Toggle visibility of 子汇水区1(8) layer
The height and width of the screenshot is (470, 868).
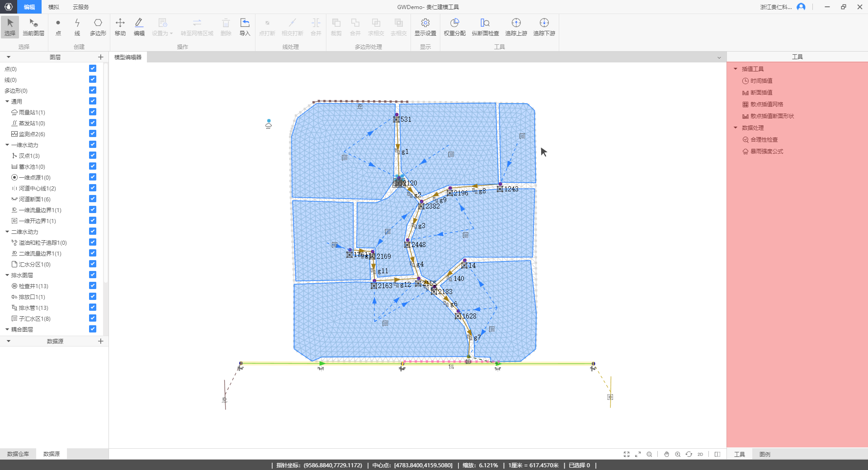pyautogui.click(x=93, y=318)
